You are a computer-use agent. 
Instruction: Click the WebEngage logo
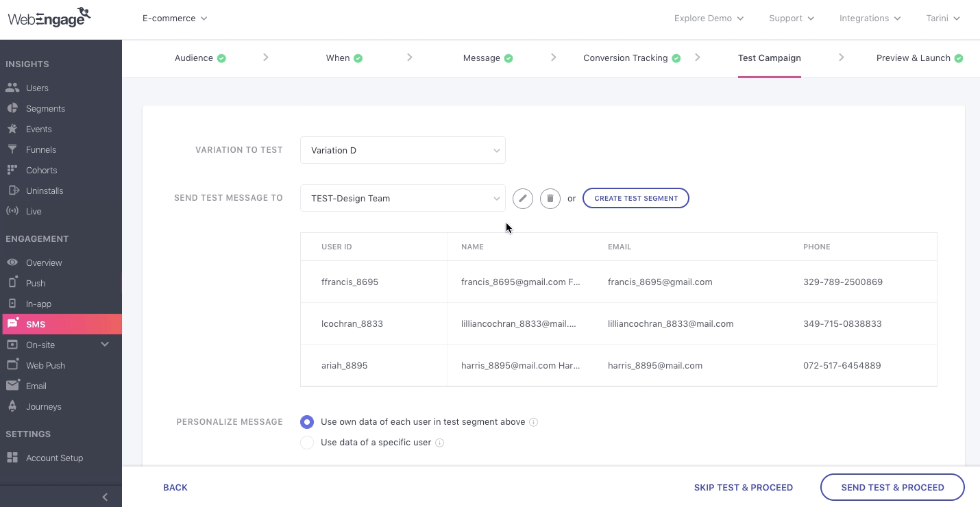pyautogui.click(x=49, y=17)
